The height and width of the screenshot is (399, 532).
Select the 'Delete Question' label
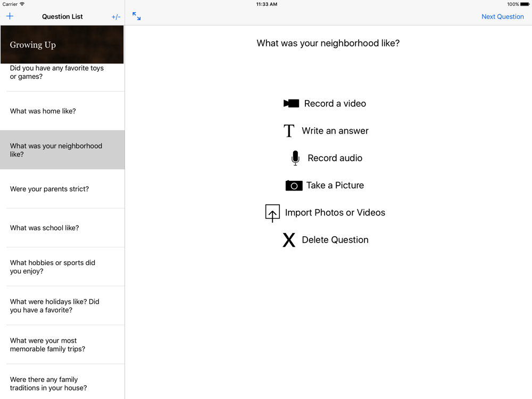[335, 240]
